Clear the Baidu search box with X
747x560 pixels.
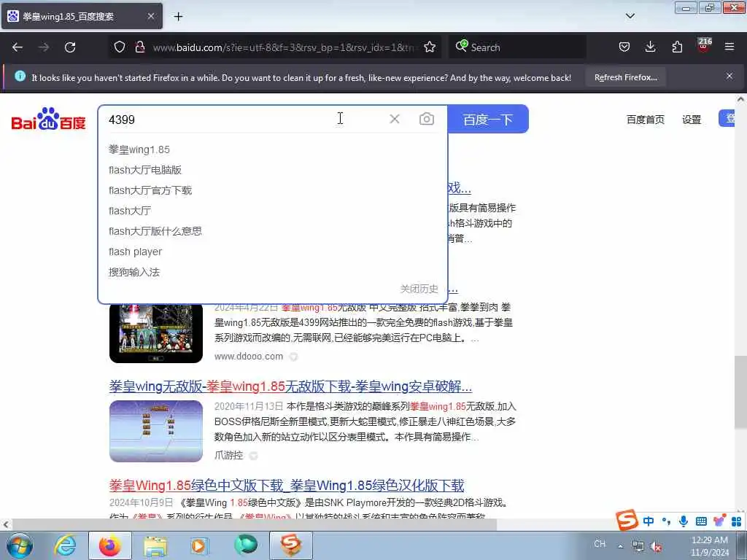[395, 119]
